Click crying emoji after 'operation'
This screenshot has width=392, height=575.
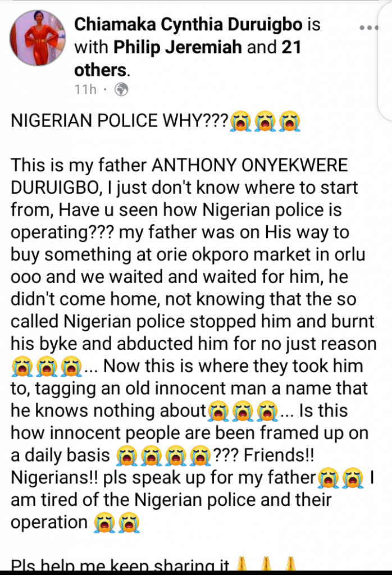[x=104, y=523]
